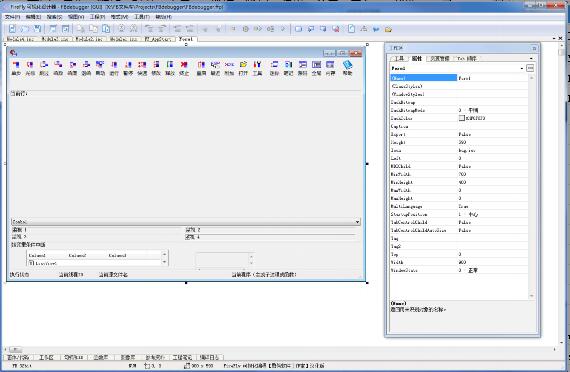The width and height of the screenshot is (570, 372).
Task: Open the side panel tabs overflow arrow
Action: coord(531,58)
